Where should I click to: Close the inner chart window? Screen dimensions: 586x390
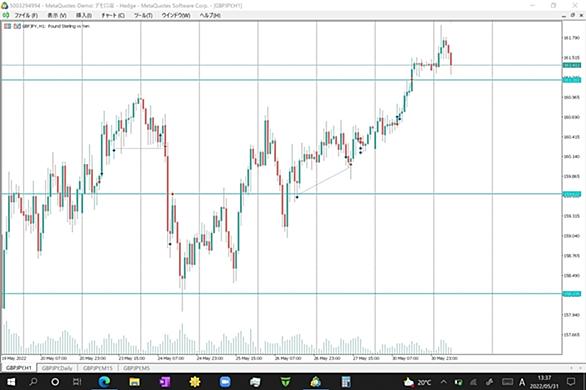tap(582, 15)
